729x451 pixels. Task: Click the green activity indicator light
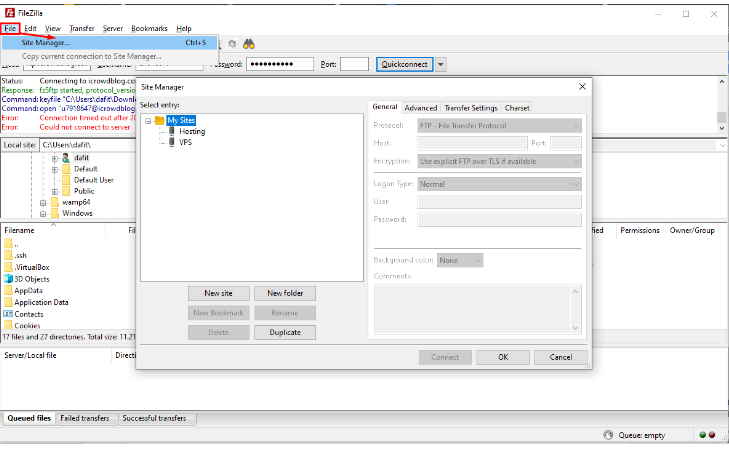[702, 435]
